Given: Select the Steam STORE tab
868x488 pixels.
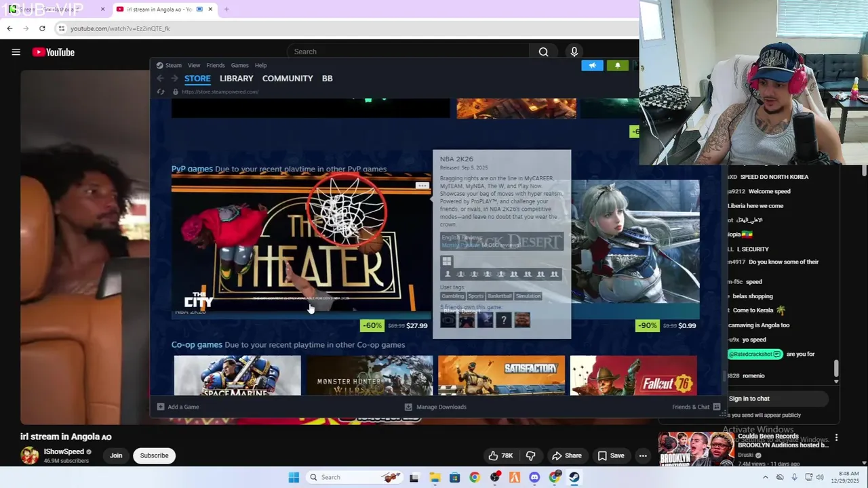Looking at the screenshot, I should 197,79.
